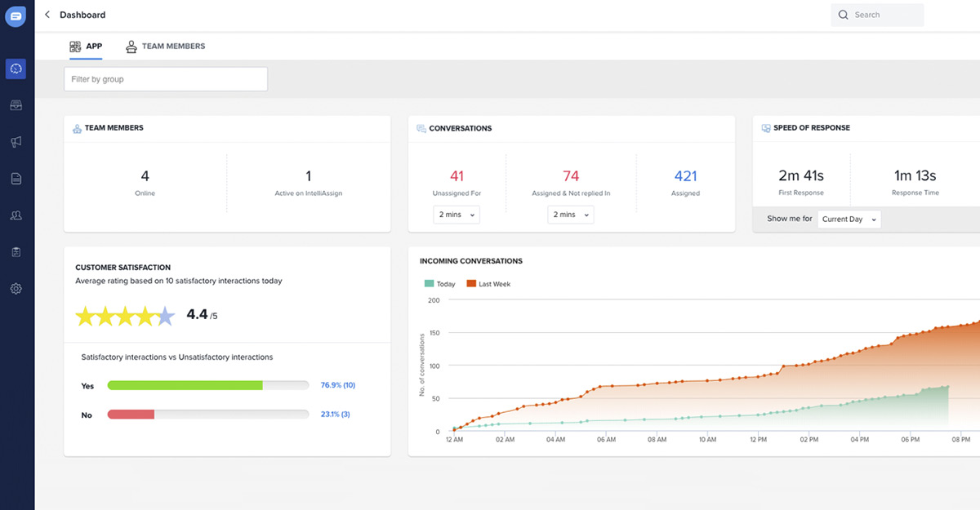Click the green Yes satisfaction bar
This screenshot has height=510, width=980.
(x=185, y=385)
